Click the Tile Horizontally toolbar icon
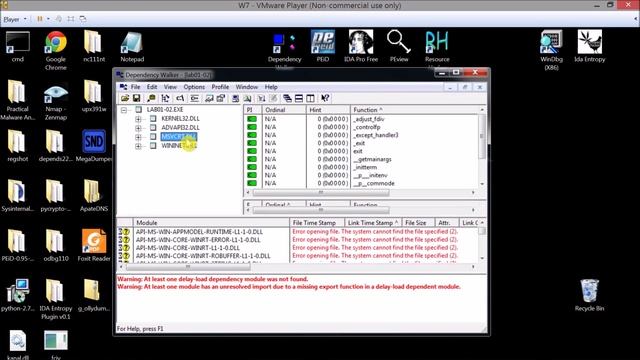This screenshot has height=360, width=640. click(299, 98)
